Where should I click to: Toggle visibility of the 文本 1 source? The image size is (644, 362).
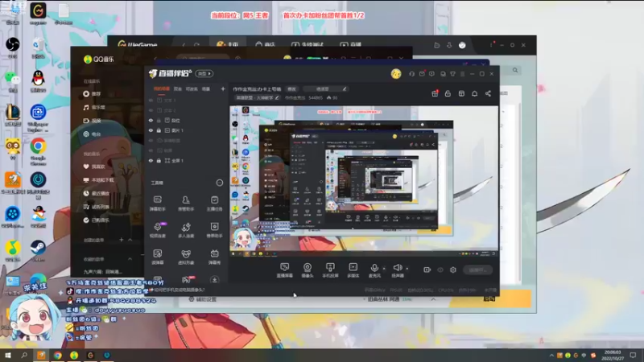(x=151, y=100)
